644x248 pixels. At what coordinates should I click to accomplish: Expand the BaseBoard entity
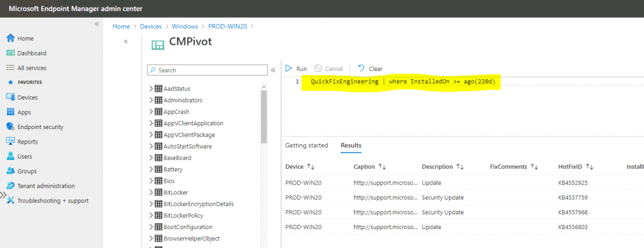coord(151,157)
